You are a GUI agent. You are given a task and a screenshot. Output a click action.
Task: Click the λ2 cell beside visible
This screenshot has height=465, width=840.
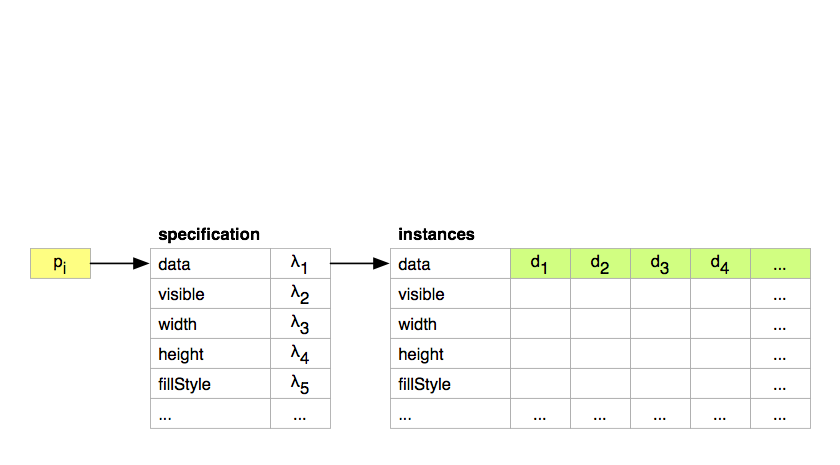coord(301,294)
